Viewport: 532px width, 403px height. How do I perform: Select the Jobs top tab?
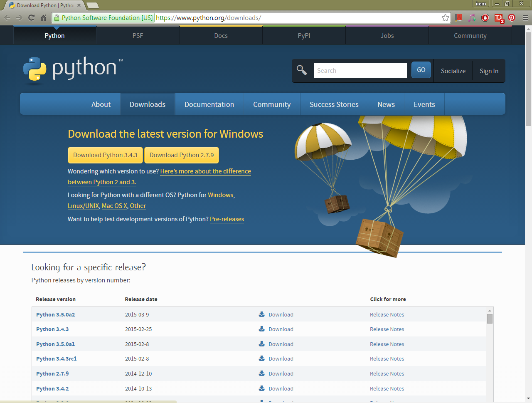387,35
